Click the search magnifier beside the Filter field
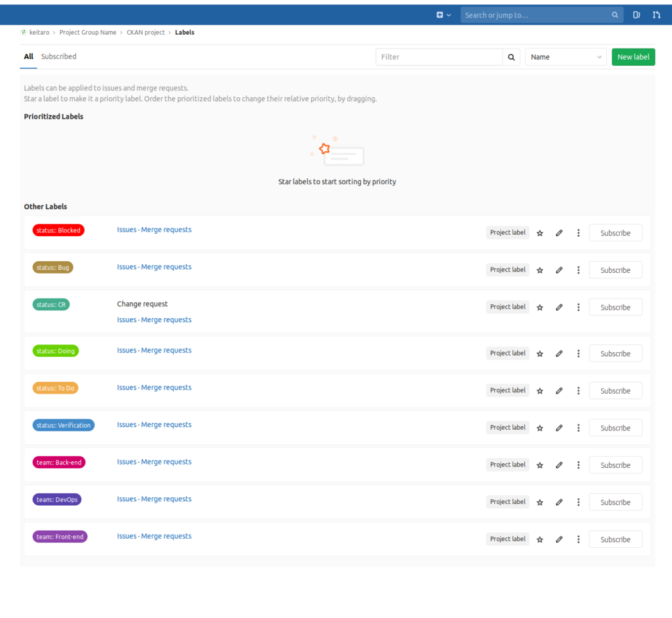 tap(511, 57)
